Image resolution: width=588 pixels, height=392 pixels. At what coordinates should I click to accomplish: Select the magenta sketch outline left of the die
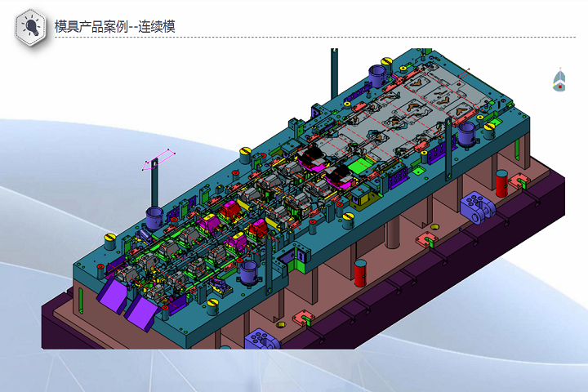click(158, 160)
